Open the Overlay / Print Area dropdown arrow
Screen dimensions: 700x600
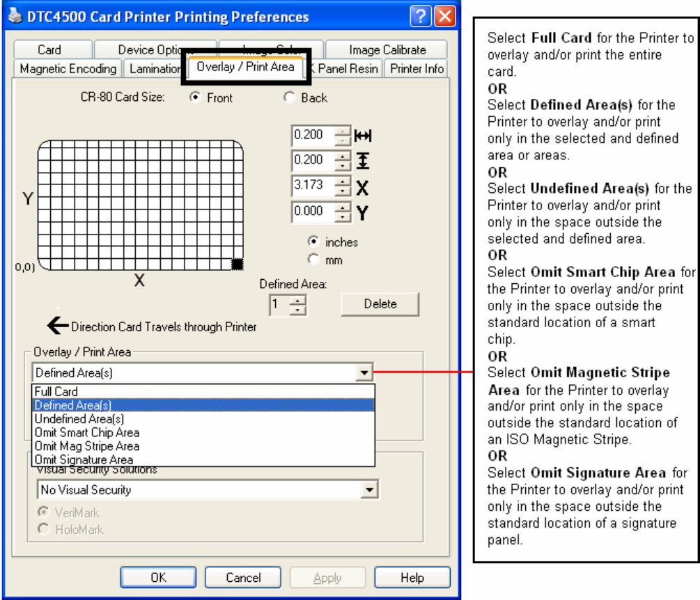point(364,372)
